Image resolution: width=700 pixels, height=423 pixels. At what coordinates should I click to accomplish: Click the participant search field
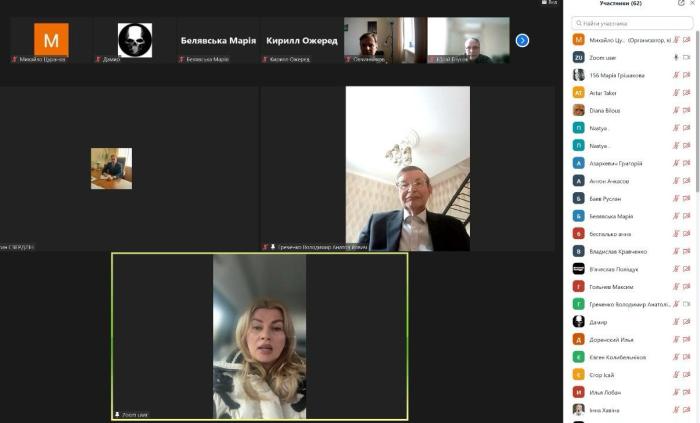tap(630, 22)
